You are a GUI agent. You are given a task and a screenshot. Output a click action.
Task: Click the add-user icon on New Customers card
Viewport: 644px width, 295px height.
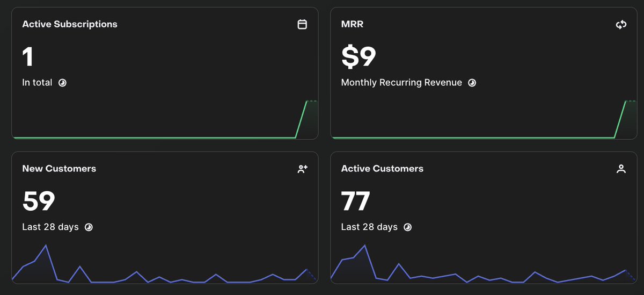coord(302,169)
